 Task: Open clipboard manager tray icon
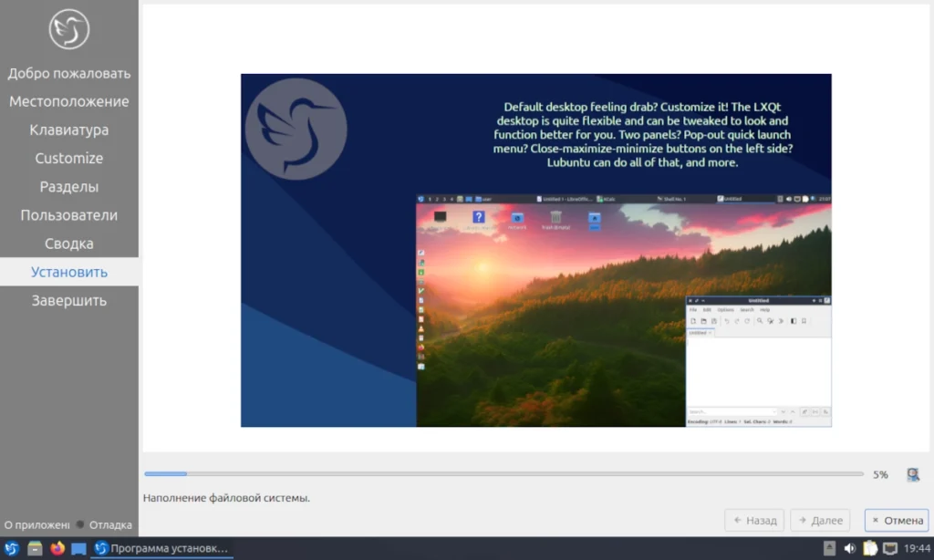pyautogui.click(x=870, y=548)
